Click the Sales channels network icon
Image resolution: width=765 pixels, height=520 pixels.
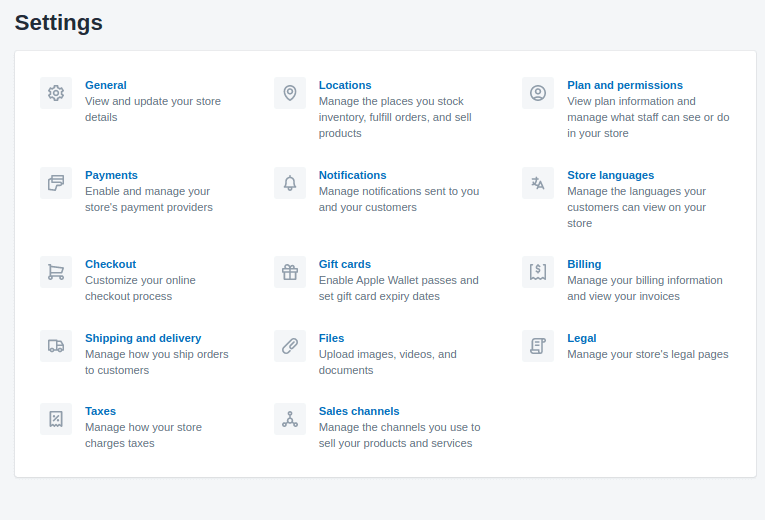pyautogui.click(x=290, y=419)
